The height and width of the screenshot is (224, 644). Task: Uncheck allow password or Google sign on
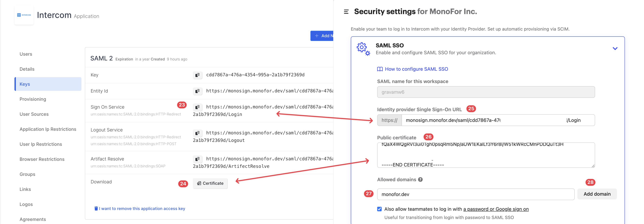coord(379,209)
